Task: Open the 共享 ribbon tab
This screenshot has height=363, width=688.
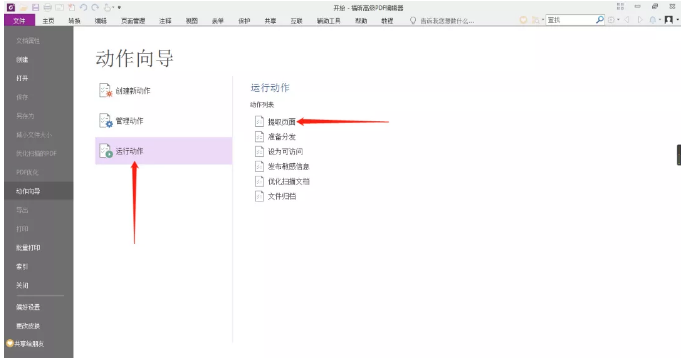Action: coord(270,21)
